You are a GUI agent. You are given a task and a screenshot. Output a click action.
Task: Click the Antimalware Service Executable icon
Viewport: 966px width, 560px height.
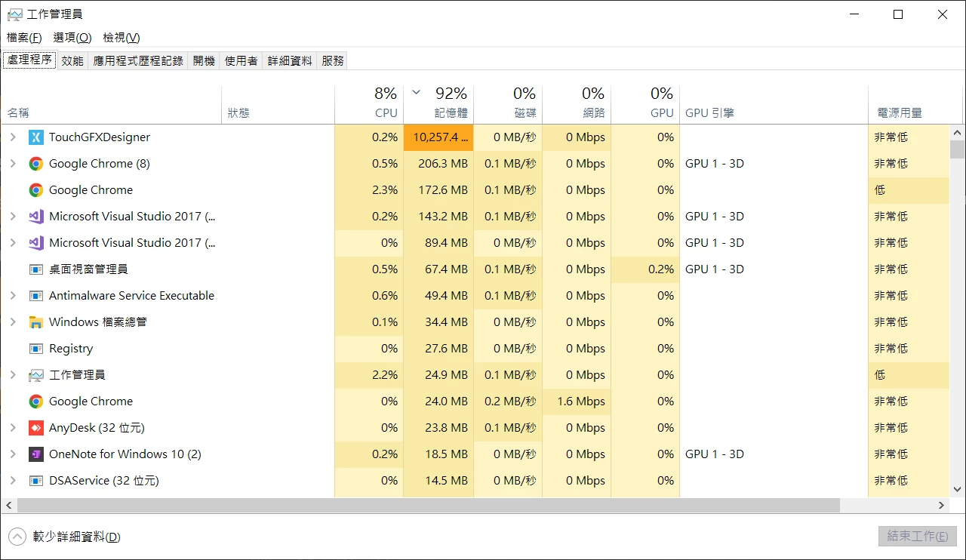[x=35, y=296]
